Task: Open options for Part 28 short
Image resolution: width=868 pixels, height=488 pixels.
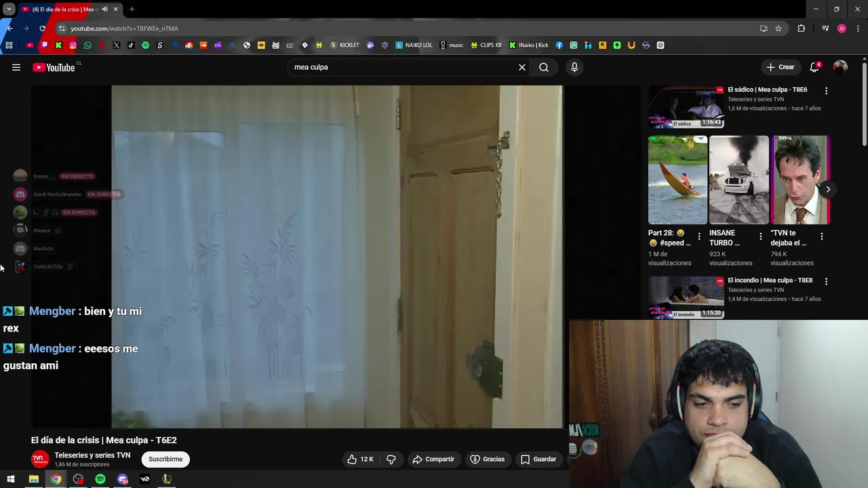Action: [x=699, y=237]
